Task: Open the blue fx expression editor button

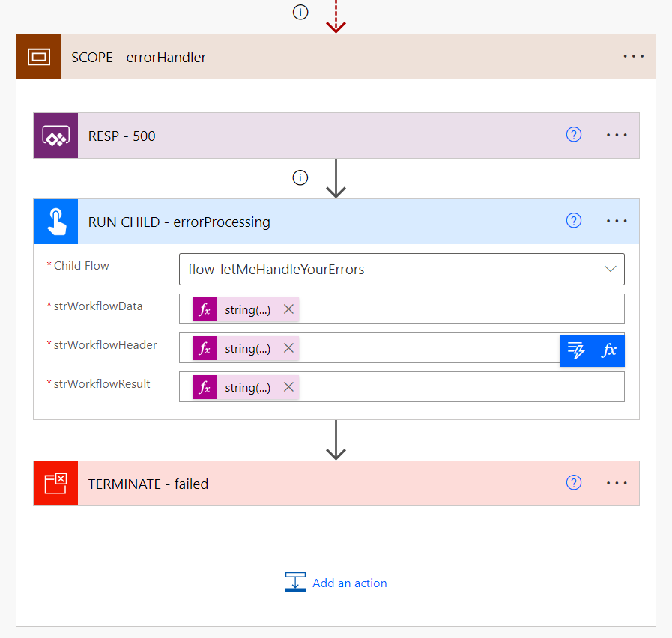Action: pos(609,350)
